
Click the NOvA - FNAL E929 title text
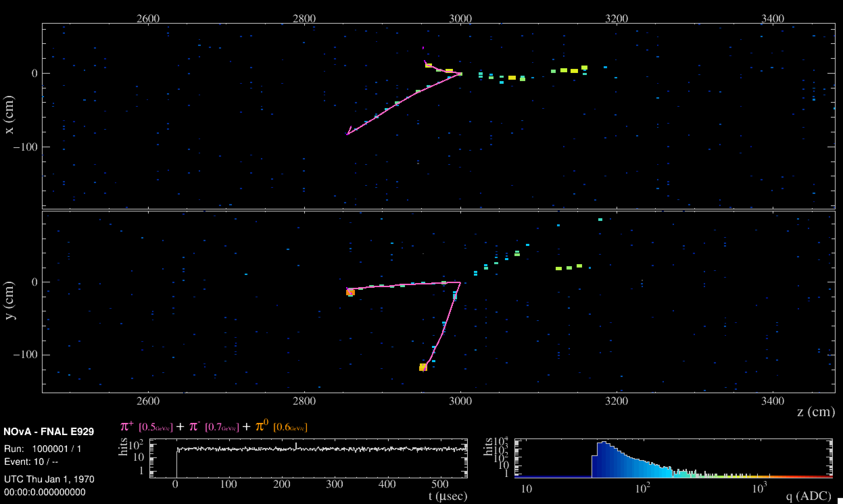(x=49, y=432)
